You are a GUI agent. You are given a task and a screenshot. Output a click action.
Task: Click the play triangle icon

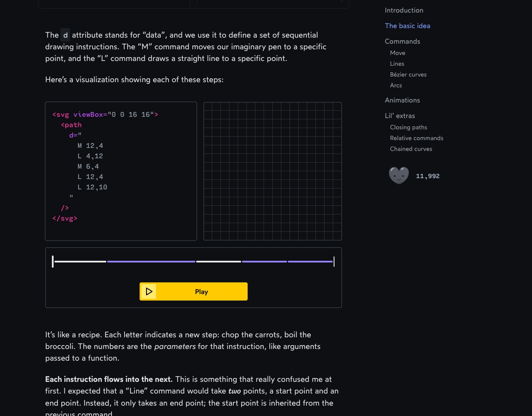[x=149, y=291]
